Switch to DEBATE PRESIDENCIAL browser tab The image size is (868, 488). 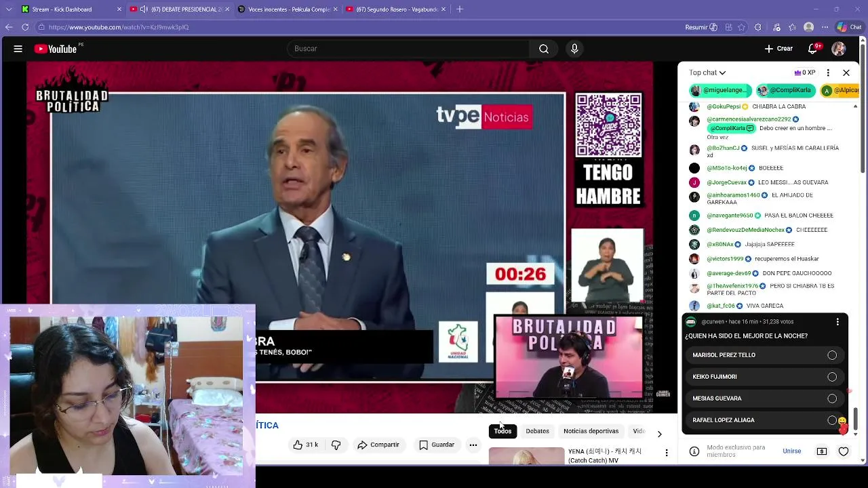coord(180,9)
